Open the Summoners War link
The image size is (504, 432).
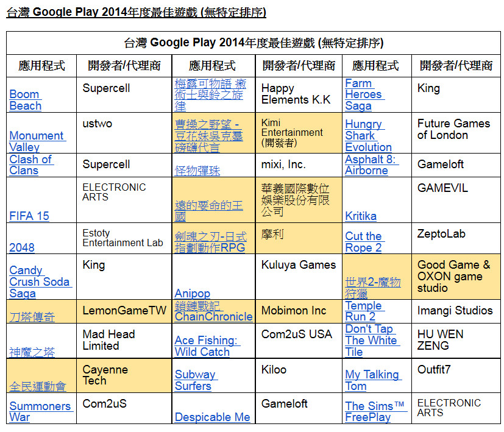(41, 411)
